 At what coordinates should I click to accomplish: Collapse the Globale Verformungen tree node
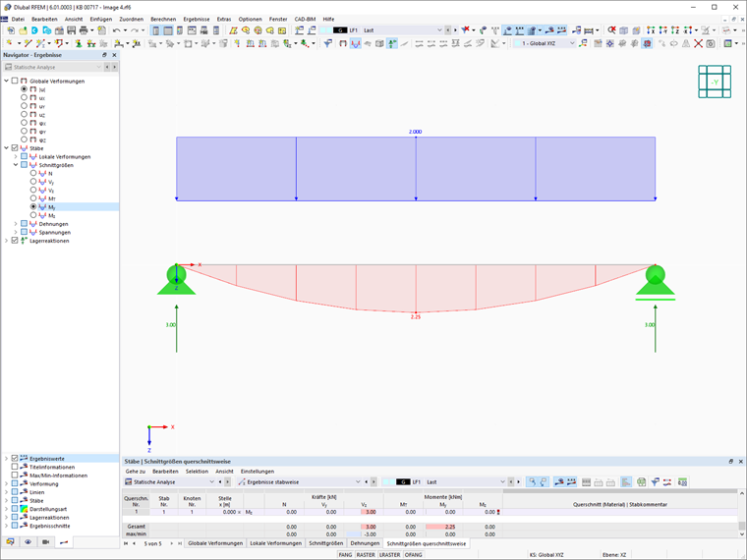tap(6, 81)
